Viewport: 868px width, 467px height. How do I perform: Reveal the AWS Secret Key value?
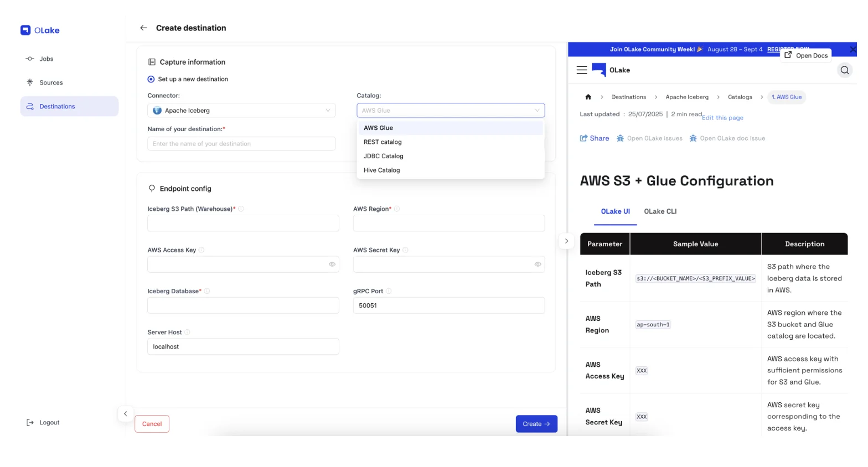coord(538,264)
